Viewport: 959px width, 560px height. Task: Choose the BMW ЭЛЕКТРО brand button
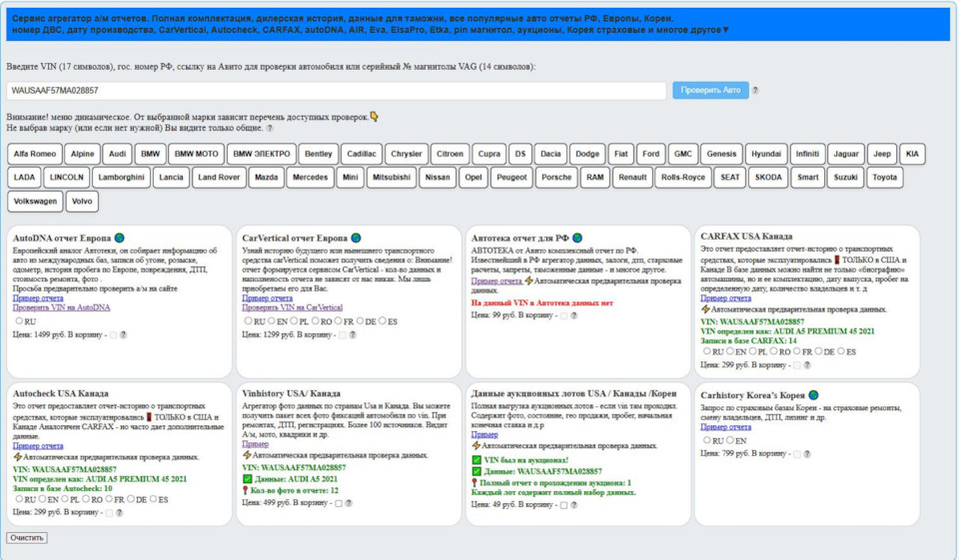tap(261, 154)
